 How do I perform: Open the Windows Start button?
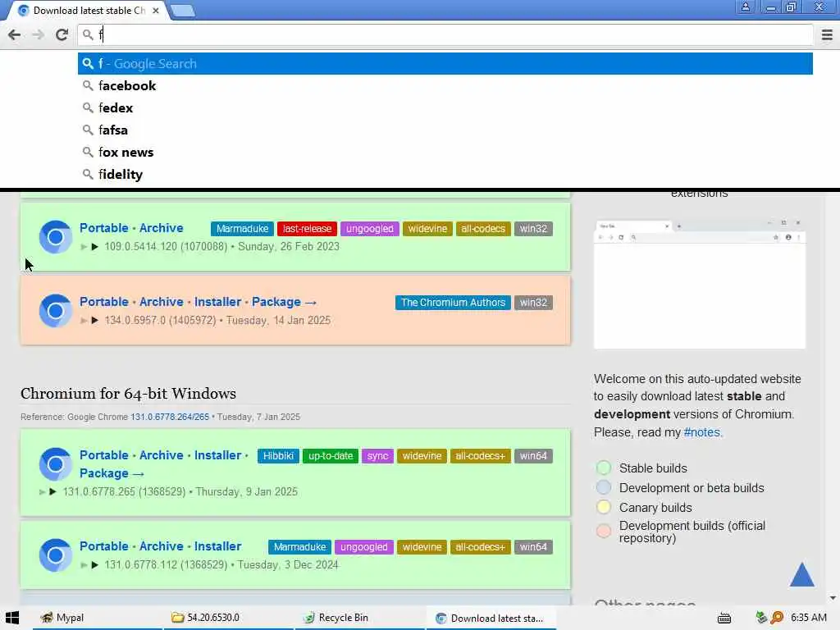[12, 618]
